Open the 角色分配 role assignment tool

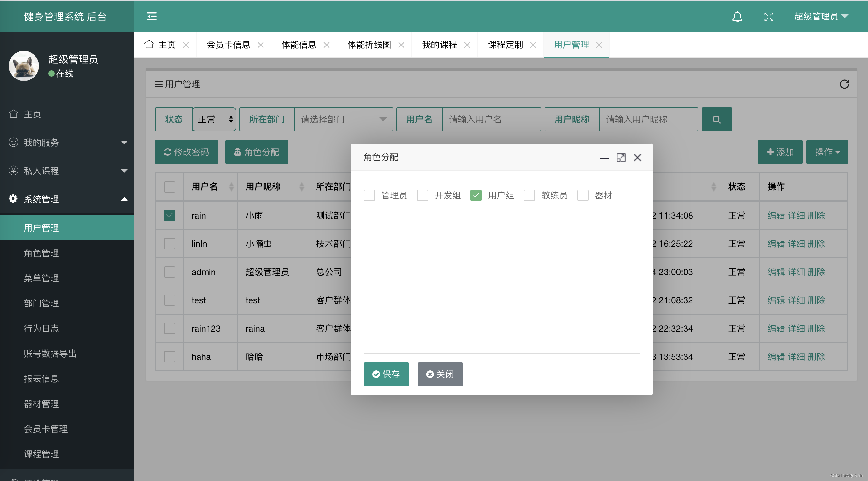257,152
